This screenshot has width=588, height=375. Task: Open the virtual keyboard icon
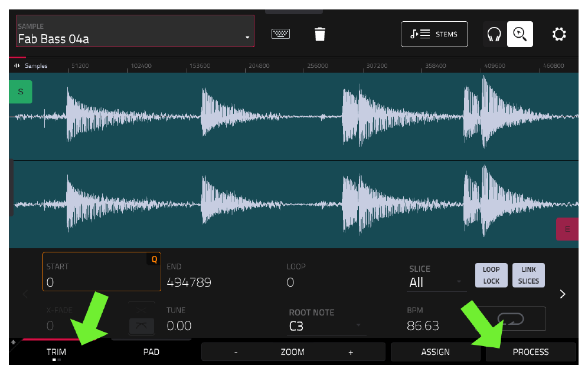[x=280, y=34]
